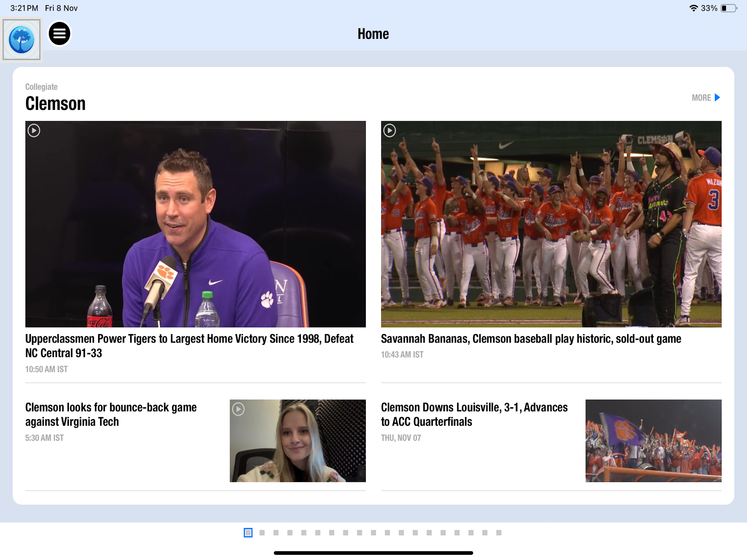Jump to the last page indicator dot

(x=498, y=533)
